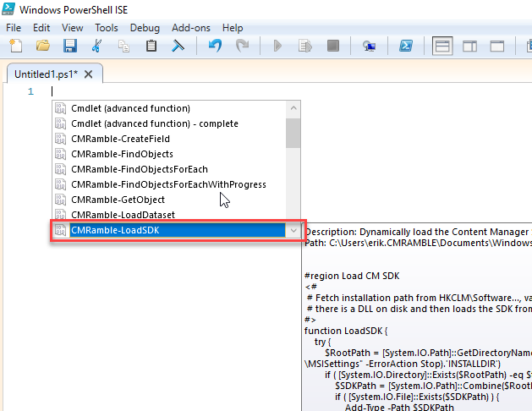The height and width of the screenshot is (411, 532).
Task: Run script with the green play icon
Action: 277,46
